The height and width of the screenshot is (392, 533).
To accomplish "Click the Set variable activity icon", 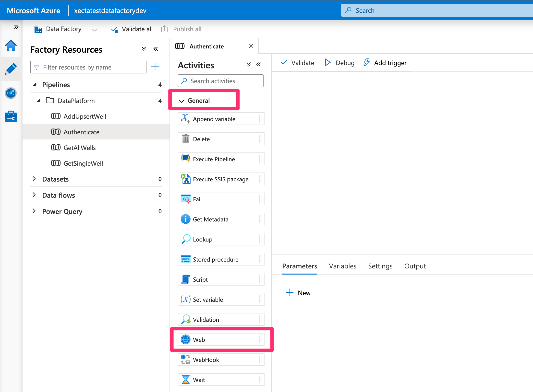I will point(185,299).
